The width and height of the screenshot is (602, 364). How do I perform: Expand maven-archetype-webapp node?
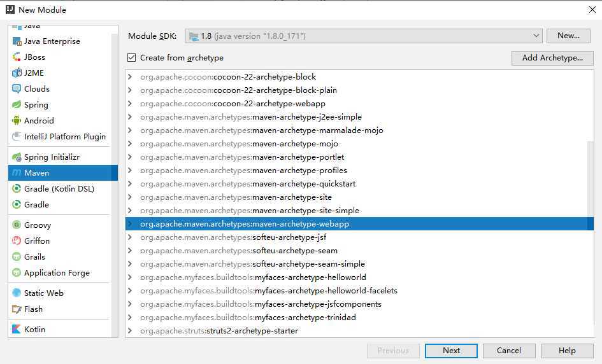click(x=130, y=223)
